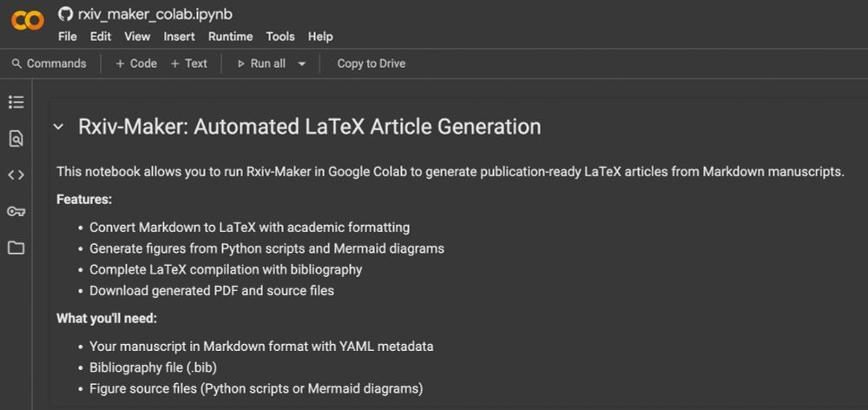This screenshot has width=868, height=410.
Task: Run all notebook cells
Action: [x=261, y=63]
